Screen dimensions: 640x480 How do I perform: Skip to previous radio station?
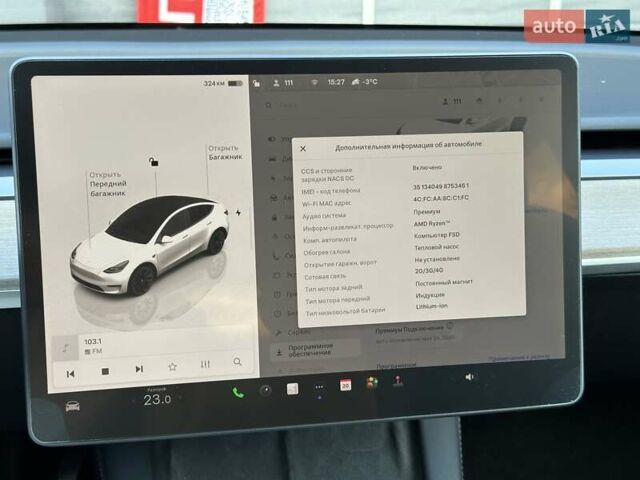[70, 373]
